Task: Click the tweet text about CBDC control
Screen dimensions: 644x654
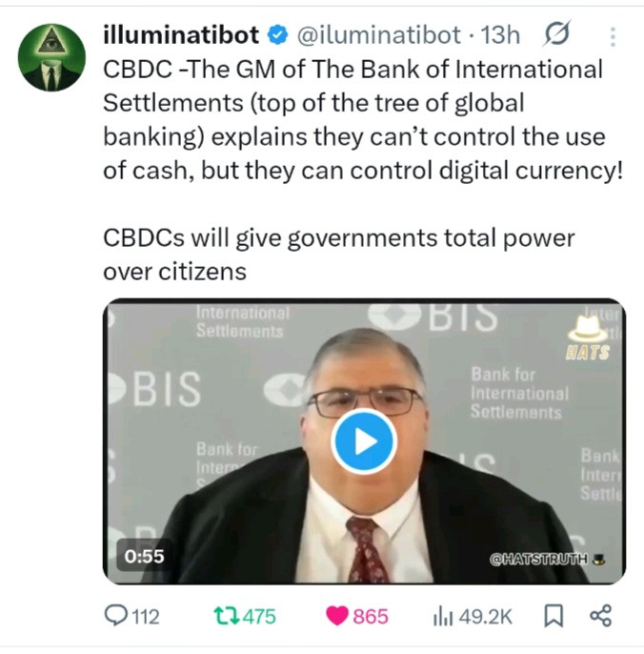Action: 363,120
